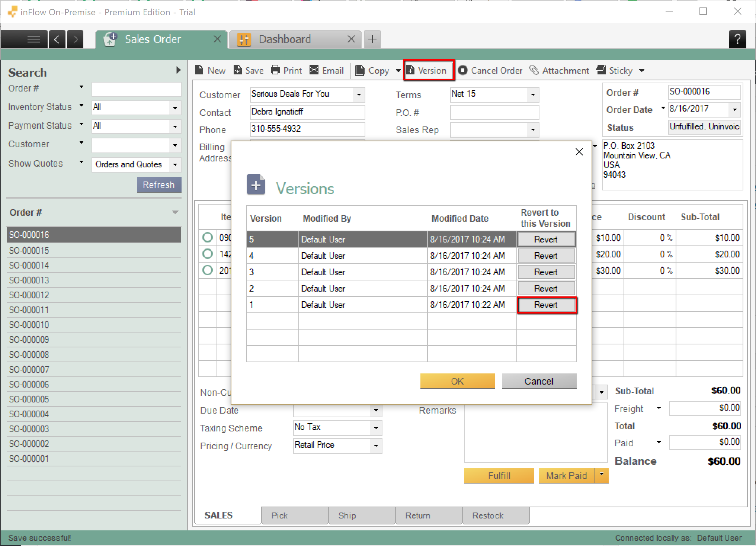Open the Pick tab
Image resolution: width=756 pixels, height=546 pixels.
tap(294, 515)
